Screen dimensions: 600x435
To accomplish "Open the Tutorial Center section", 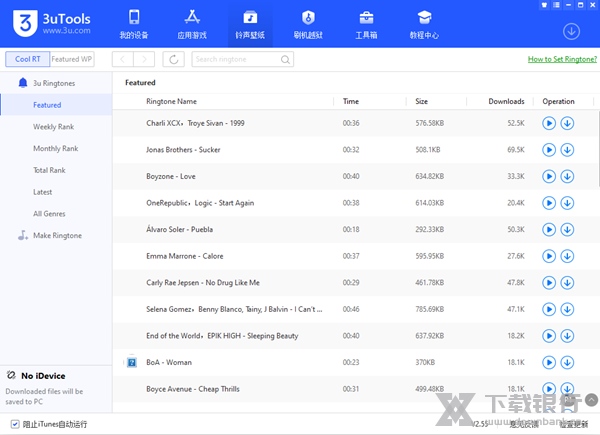I will coord(424,24).
